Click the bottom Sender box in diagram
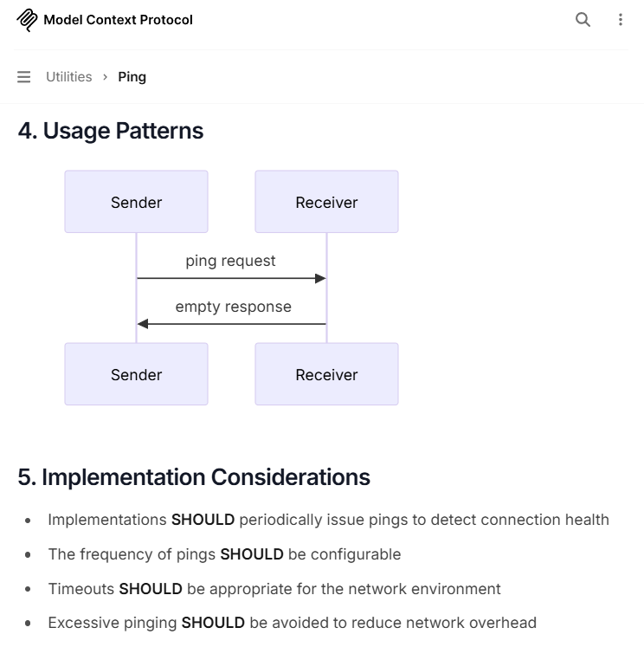This screenshot has height=647, width=644. [x=136, y=374]
